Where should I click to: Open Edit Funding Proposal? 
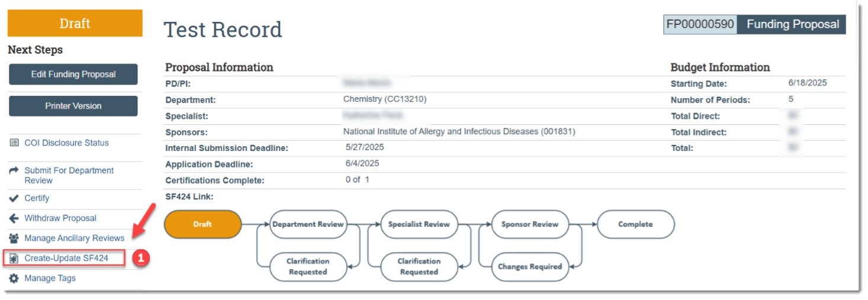[73, 75]
